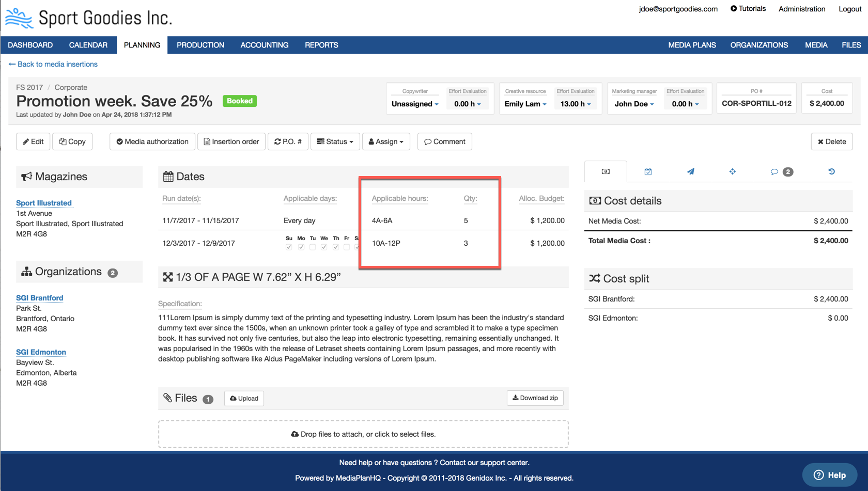Open the calendar-check tab icon
This screenshot has height=491, width=868.
[x=648, y=172]
